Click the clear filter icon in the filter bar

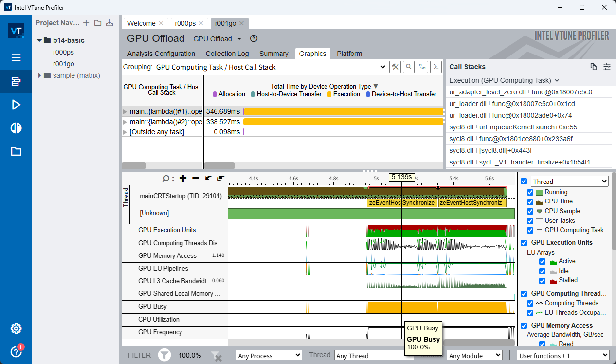pos(217,356)
